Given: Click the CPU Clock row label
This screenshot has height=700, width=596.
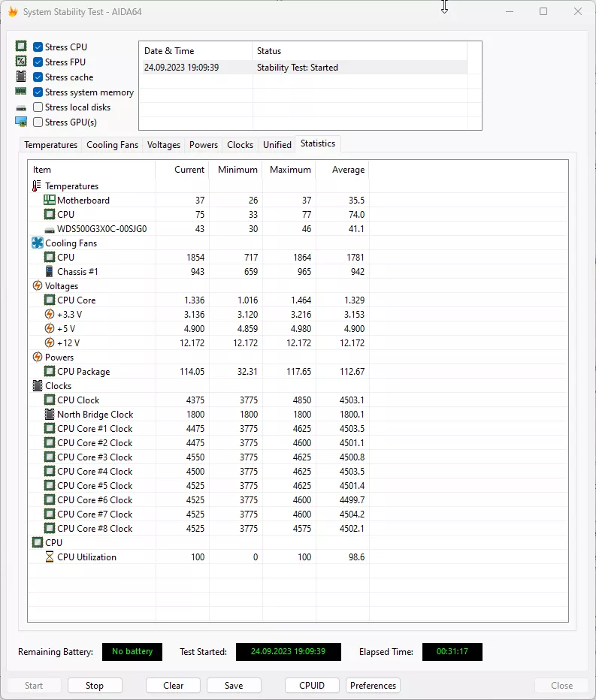Looking at the screenshot, I should click(x=78, y=400).
